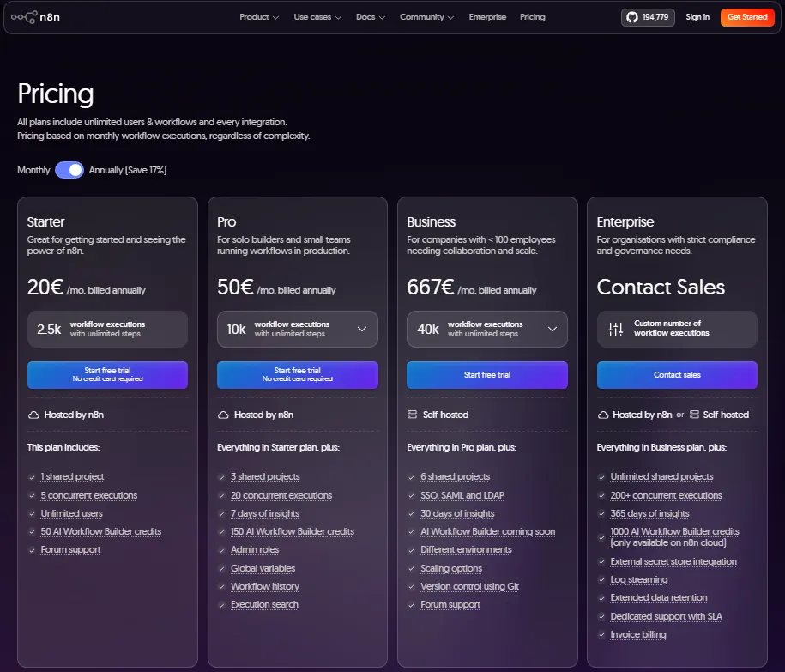785x672 pixels.
Task: Click 1000 AI Workflow Builder credits feature
Action: coord(675,536)
